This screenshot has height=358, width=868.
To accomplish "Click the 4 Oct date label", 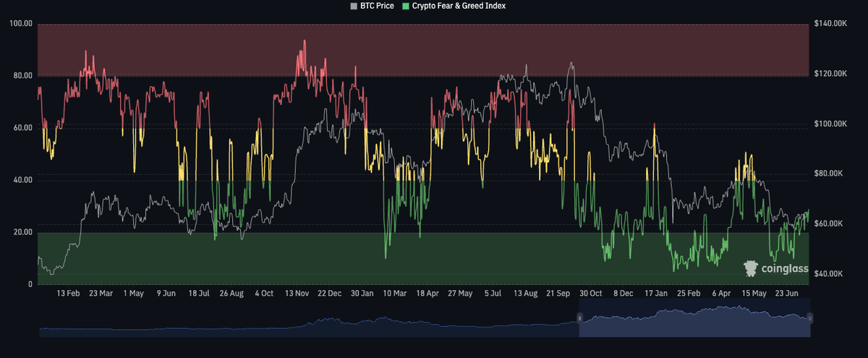I will [x=263, y=294].
